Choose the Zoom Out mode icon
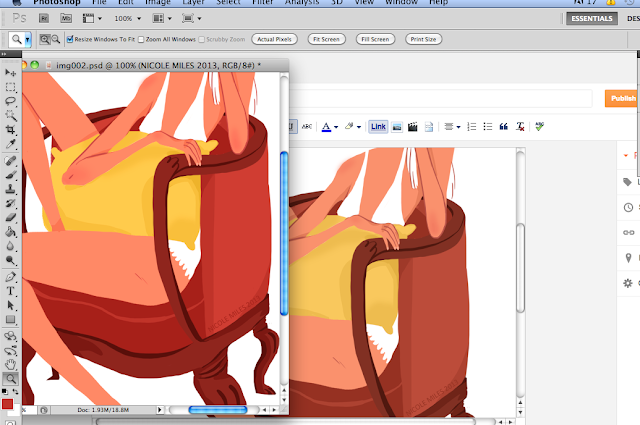 56,39
